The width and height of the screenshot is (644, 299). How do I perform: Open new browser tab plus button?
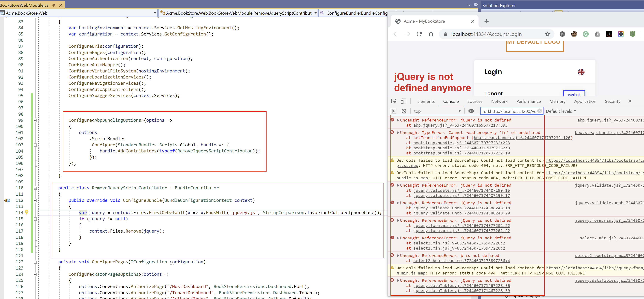tap(486, 21)
